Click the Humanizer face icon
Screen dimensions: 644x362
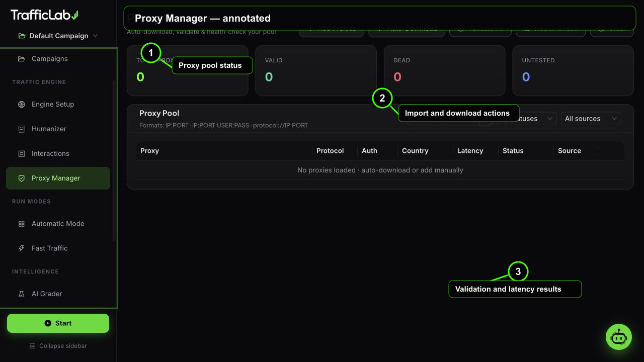(x=21, y=129)
